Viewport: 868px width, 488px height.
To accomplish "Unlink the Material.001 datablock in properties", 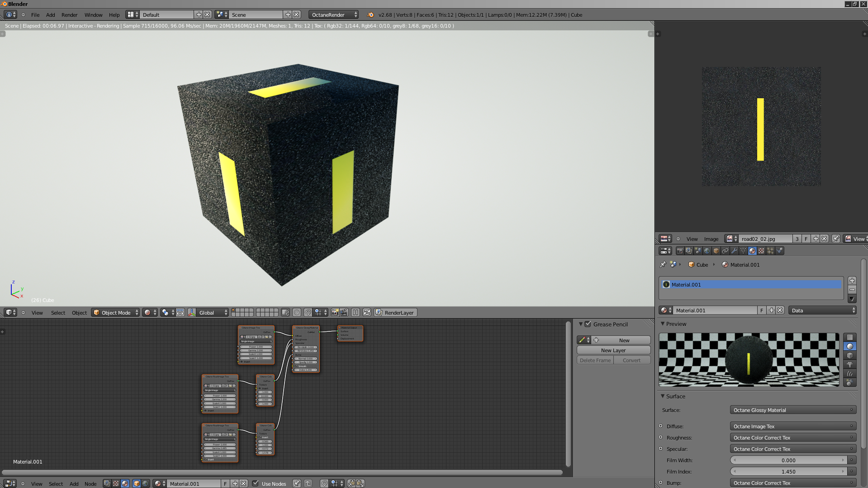I will tap(780, 310).
